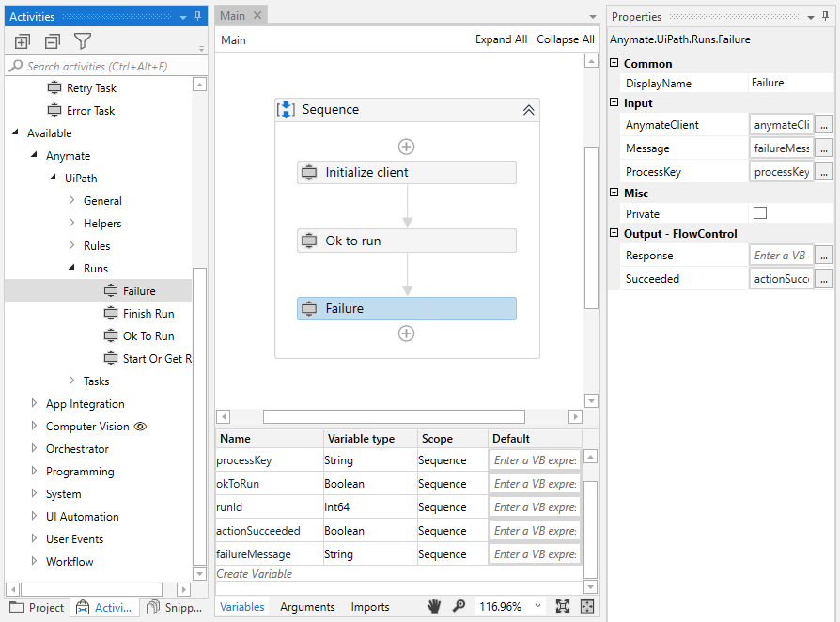Activate the pan hand tool
This screenshot has width=840, height=622.
point(434,606)
